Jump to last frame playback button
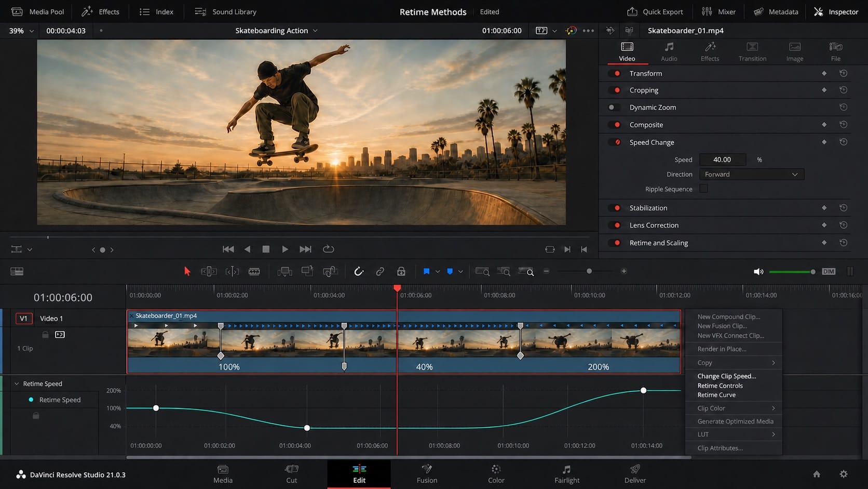Screen dimensions: 868x489 click(x=305, y=249)
